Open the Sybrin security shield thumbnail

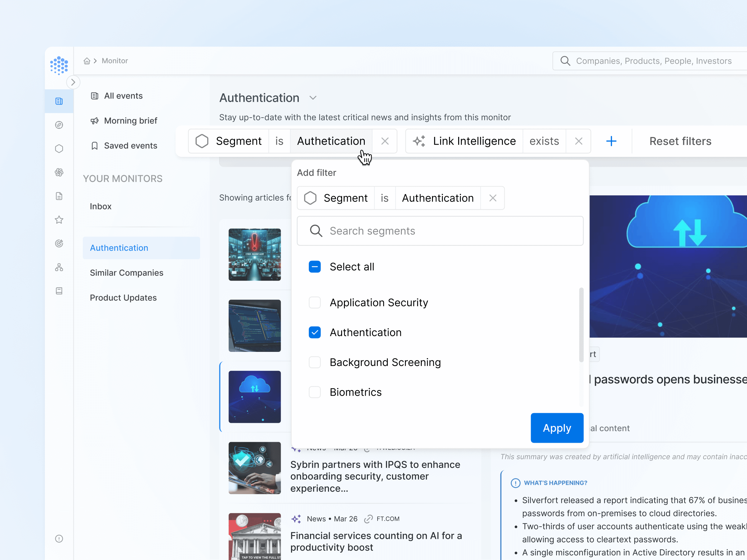255,469
